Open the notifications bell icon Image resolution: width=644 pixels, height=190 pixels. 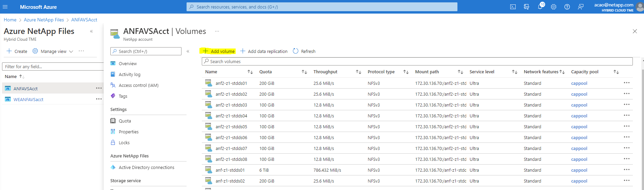(x=540, y=7)
